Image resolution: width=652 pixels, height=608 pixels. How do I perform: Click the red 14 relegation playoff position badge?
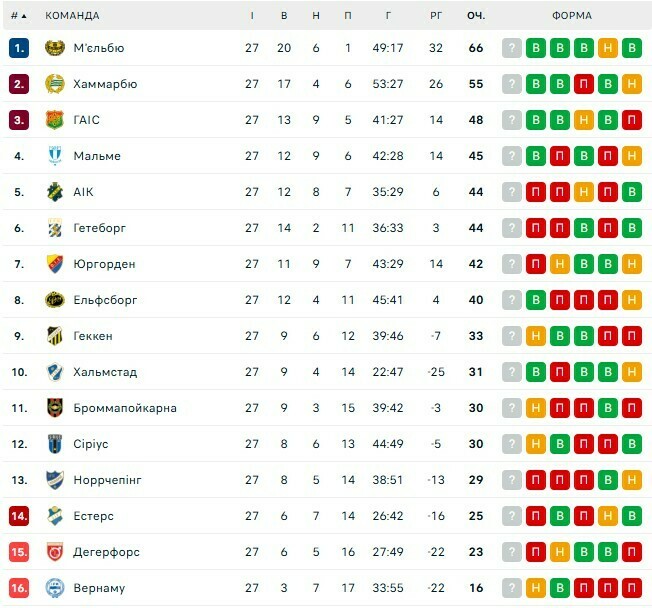click(19, 516)
